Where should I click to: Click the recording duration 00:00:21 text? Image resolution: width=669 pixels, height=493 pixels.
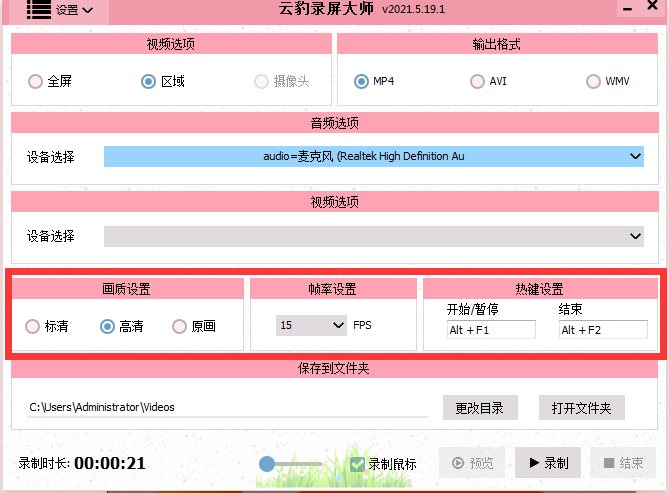[x=110, y=463]
